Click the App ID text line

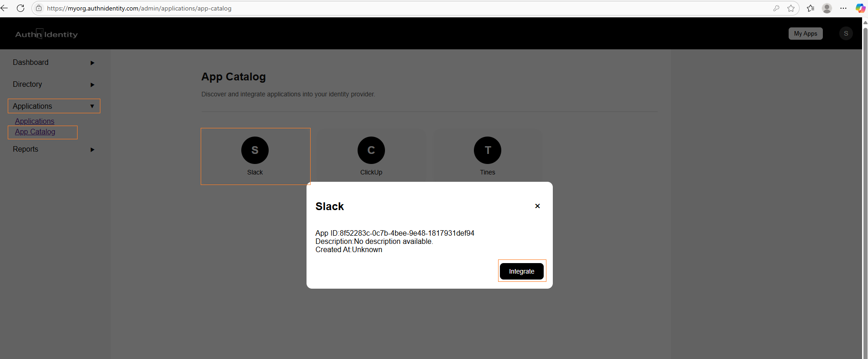[x=395, y=233]
